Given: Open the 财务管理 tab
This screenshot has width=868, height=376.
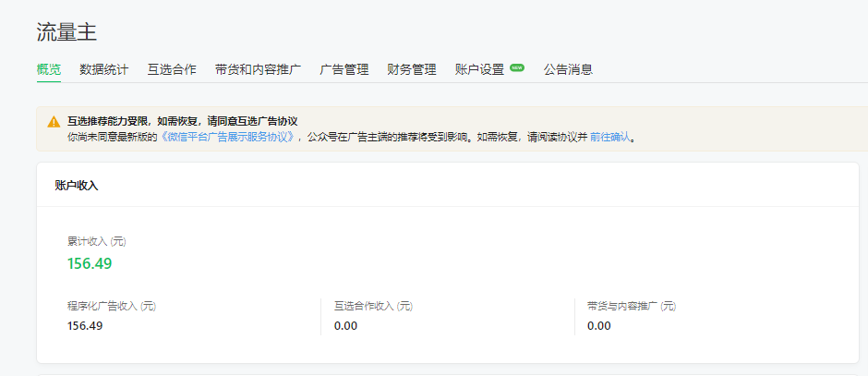Looking at the screenshot, I should click(x=412, y=70).
